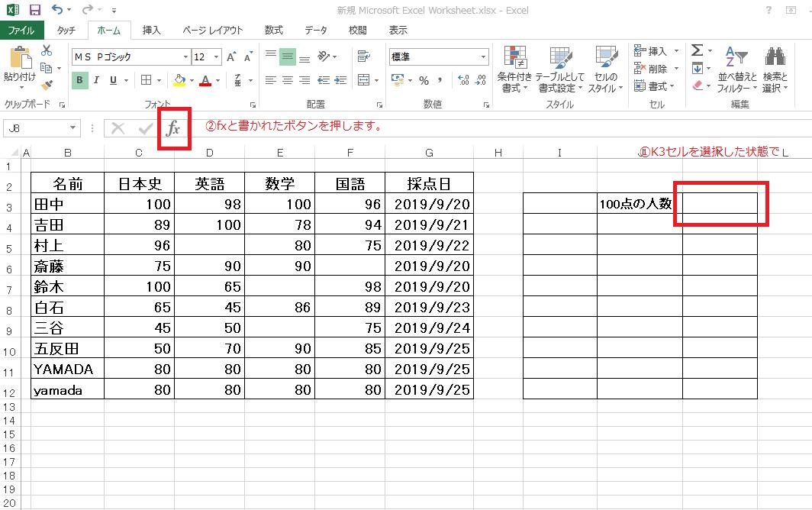Screen dimensions: 812x510
Task: Click the percent style button
Action: 424,80
